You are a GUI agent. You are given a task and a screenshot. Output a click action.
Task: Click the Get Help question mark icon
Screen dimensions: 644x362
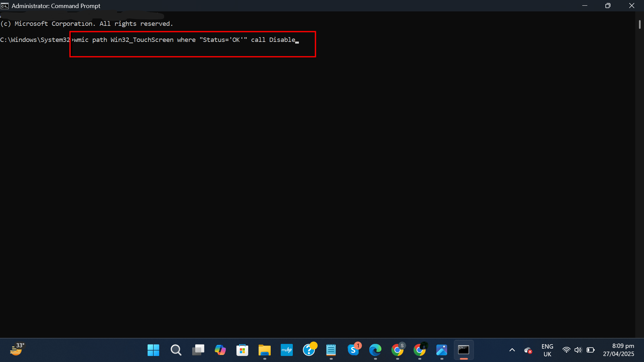tap(309, 350)
